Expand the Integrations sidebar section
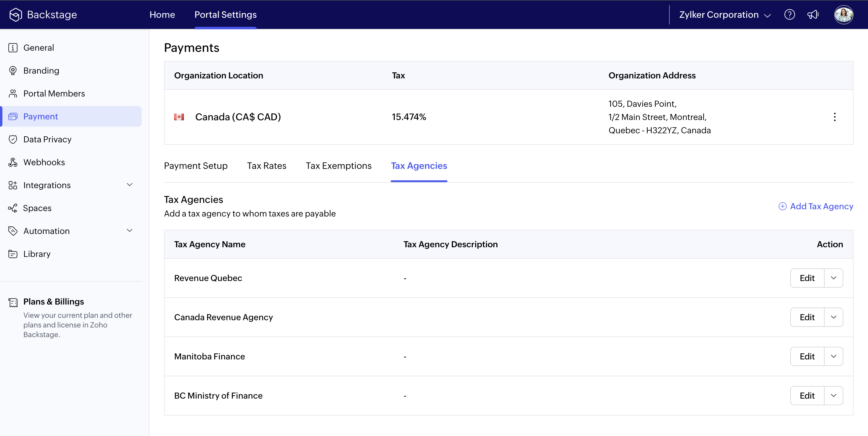 click(129, 185)
